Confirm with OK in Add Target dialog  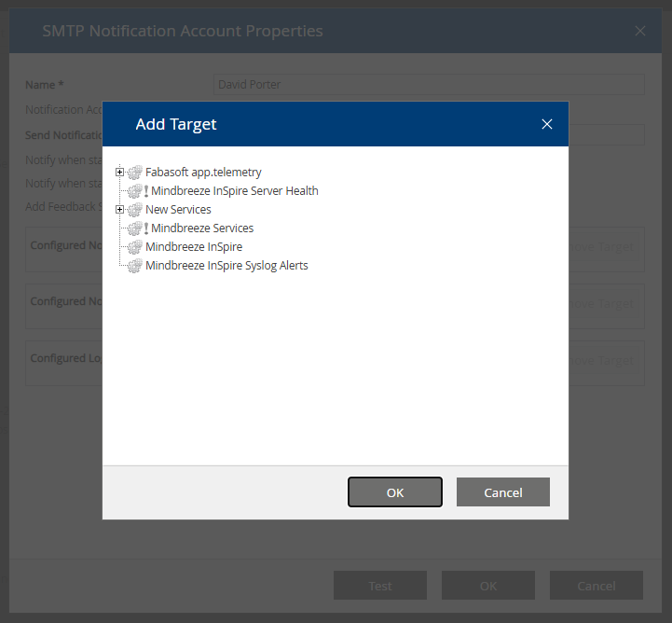394,492
